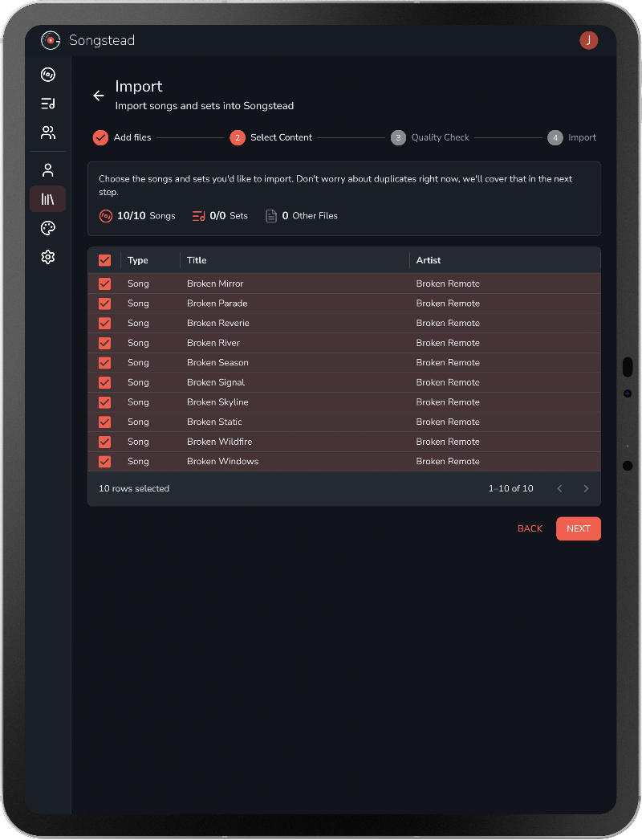642x840 pixels.
Task: Uncheck the Broken Reverie row
Action: click(x=104, y=324)
